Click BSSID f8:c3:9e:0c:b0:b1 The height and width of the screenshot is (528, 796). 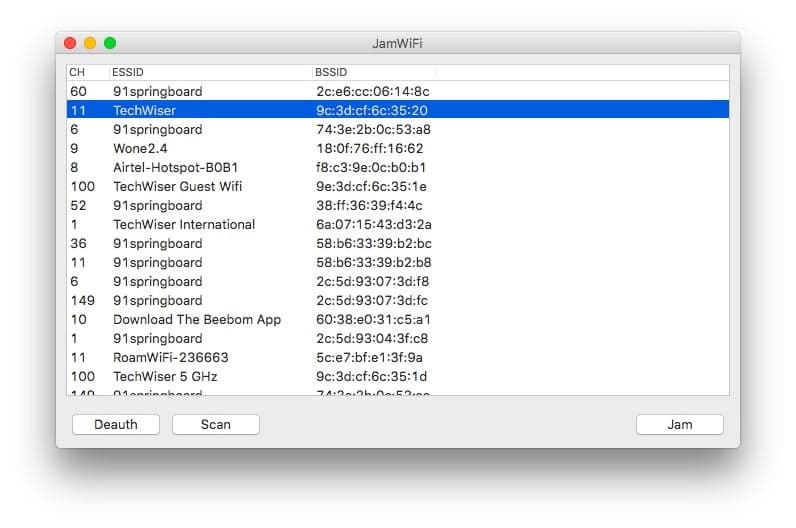pyautogui.click(x=371, y=168)
